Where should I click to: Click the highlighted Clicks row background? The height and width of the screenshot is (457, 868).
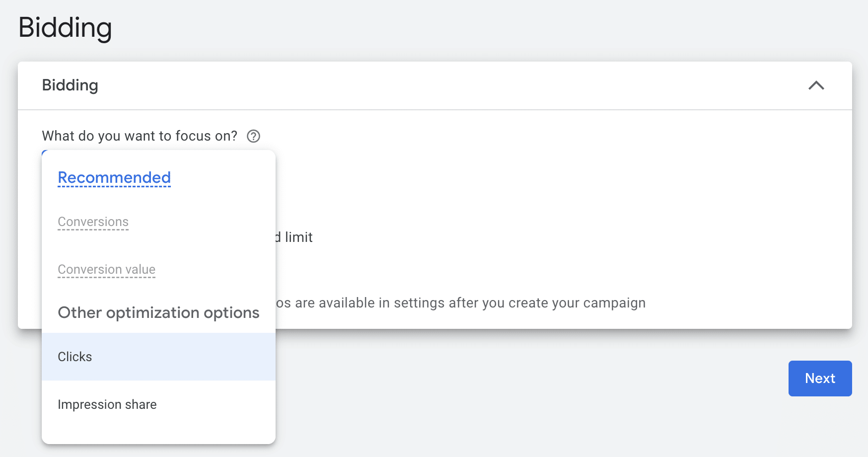(158, 357)
